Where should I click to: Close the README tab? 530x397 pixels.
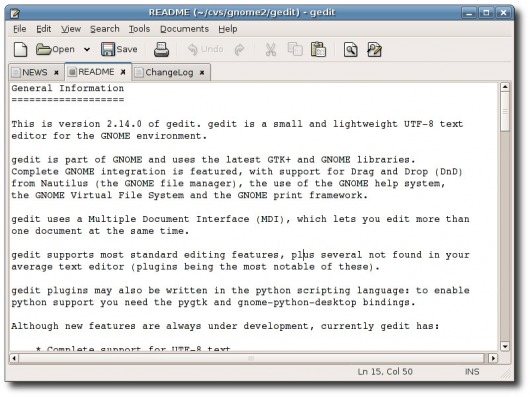123,72
